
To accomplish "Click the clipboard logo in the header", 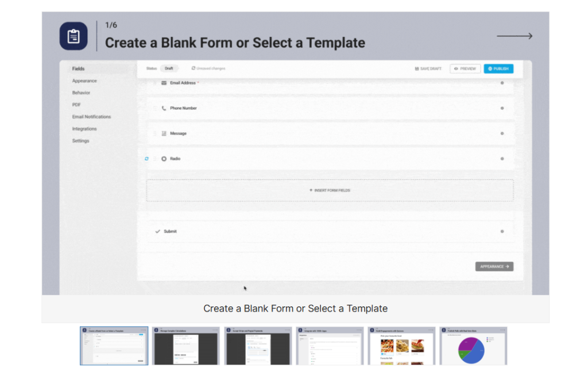I will click(73, 35).
